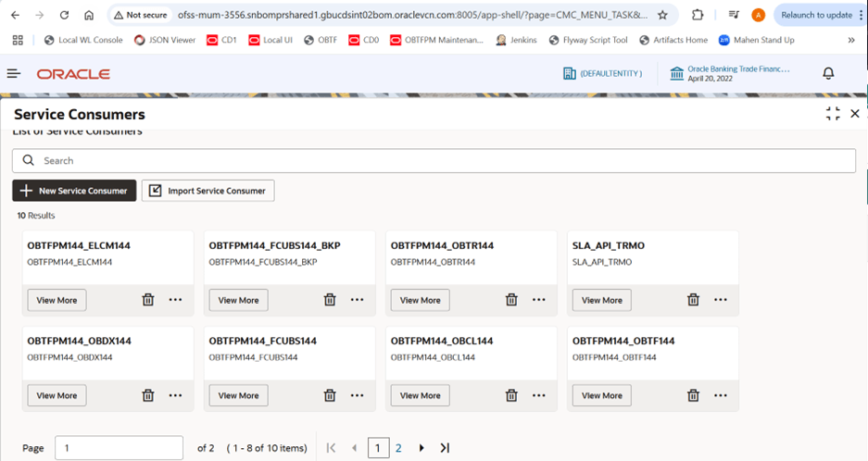
Task: View More on OBTFPM144_ELCM144 card
Action: coord(57,300)
